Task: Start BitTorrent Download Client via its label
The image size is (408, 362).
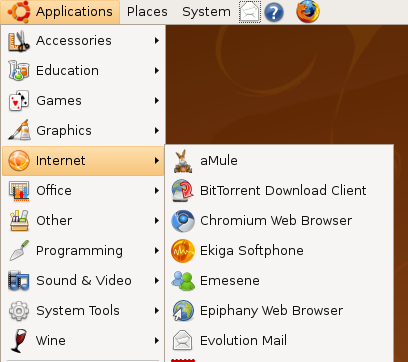Action: point(283,191)
